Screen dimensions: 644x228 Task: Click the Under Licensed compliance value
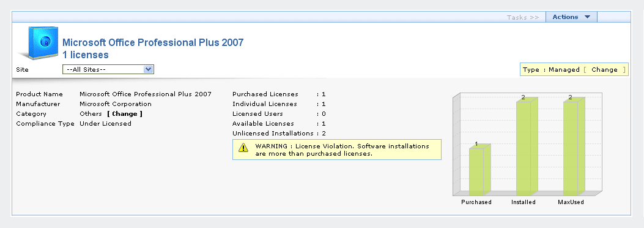106,124
